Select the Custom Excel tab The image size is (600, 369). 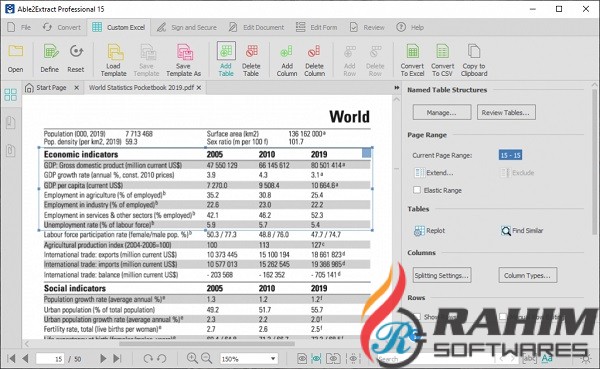[119, 27]
